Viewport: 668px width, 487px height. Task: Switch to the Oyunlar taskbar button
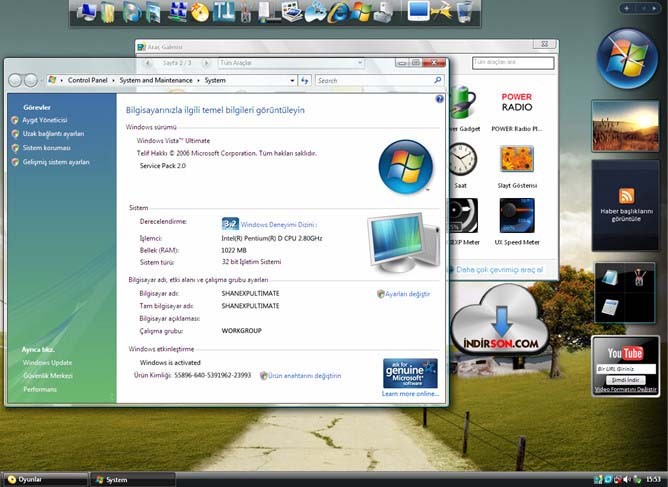click(x=45, y=479)
